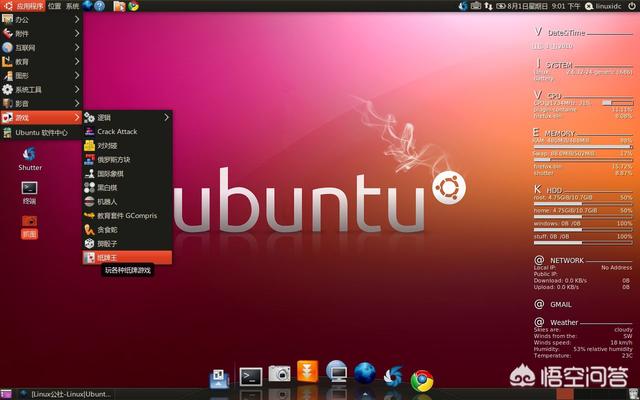
Task: Expand the 图形 submenu arrow
Action: coord(77,75)
